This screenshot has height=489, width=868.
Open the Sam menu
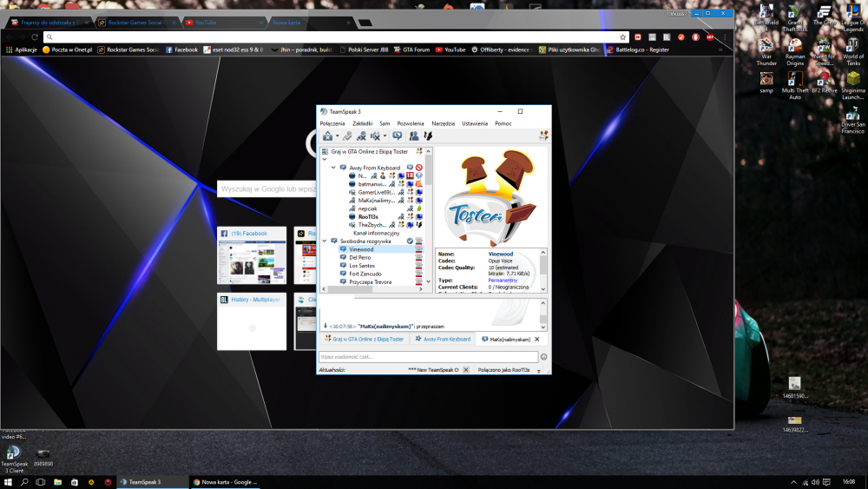click(x=385, y=123)
